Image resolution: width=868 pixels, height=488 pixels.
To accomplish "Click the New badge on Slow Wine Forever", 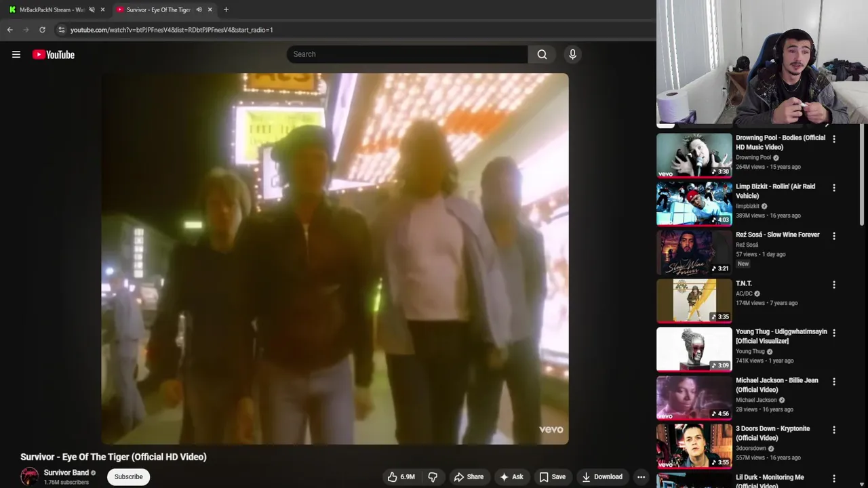I will (743, 264).
